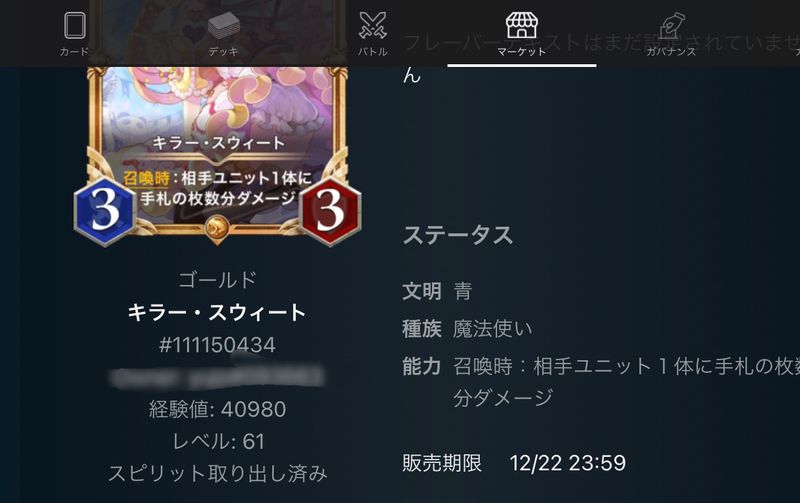800x503 pixels.
Task: Tap the blue hexagon cost 3 badge
Action: [x=105, y=211]
